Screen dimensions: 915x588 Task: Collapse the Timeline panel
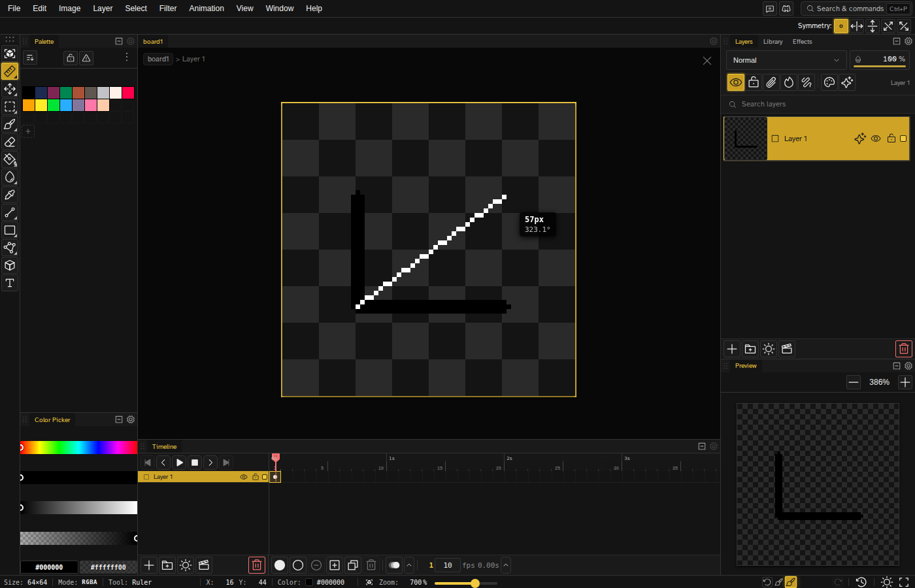pyautogui.click(x=702, y=446)
